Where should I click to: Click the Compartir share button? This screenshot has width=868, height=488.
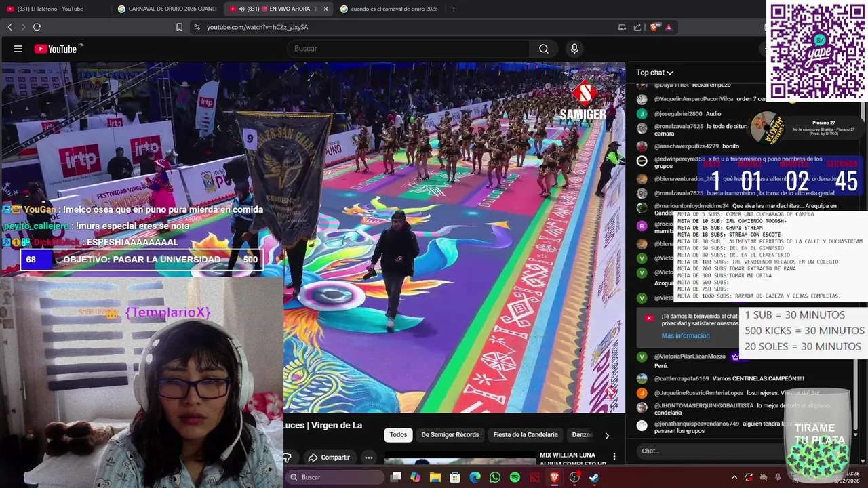(329, 457)
